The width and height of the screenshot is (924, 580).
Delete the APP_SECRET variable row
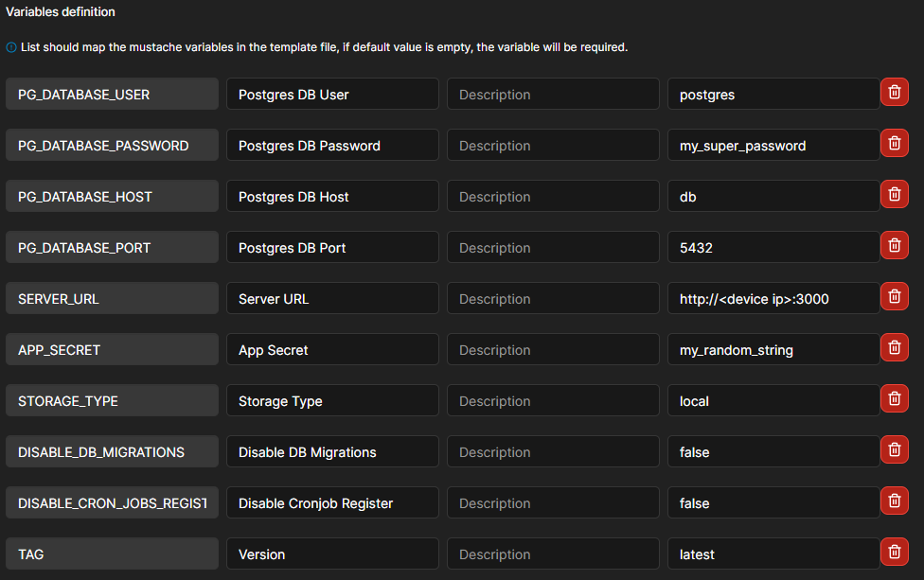point(894,348)
